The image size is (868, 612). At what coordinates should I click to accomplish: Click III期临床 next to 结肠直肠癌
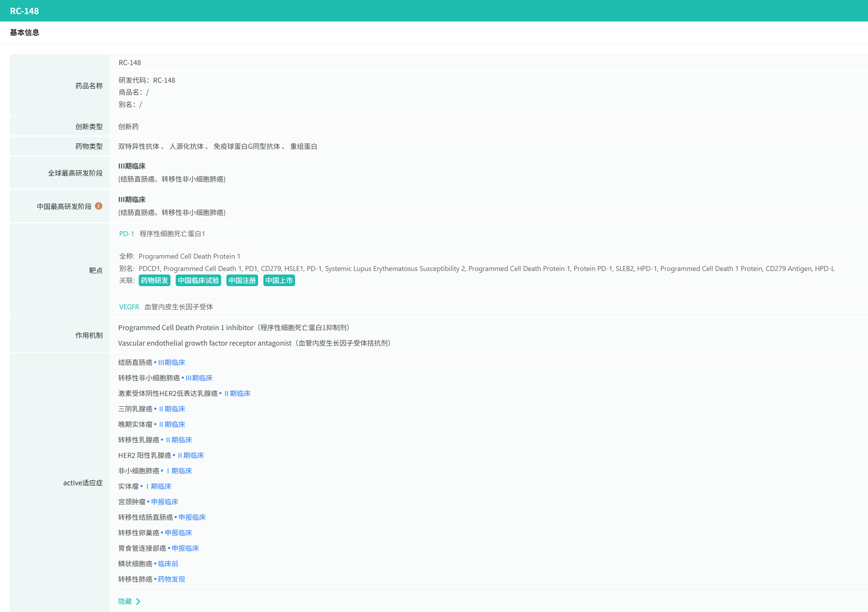171,362
